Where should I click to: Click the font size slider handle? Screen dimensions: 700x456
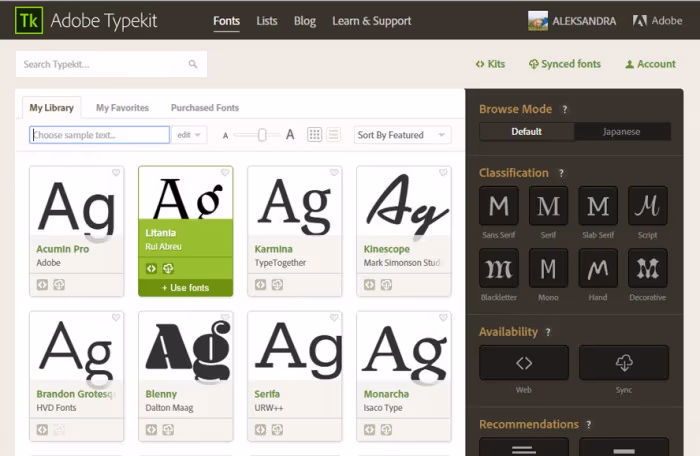tap(262, 134)
